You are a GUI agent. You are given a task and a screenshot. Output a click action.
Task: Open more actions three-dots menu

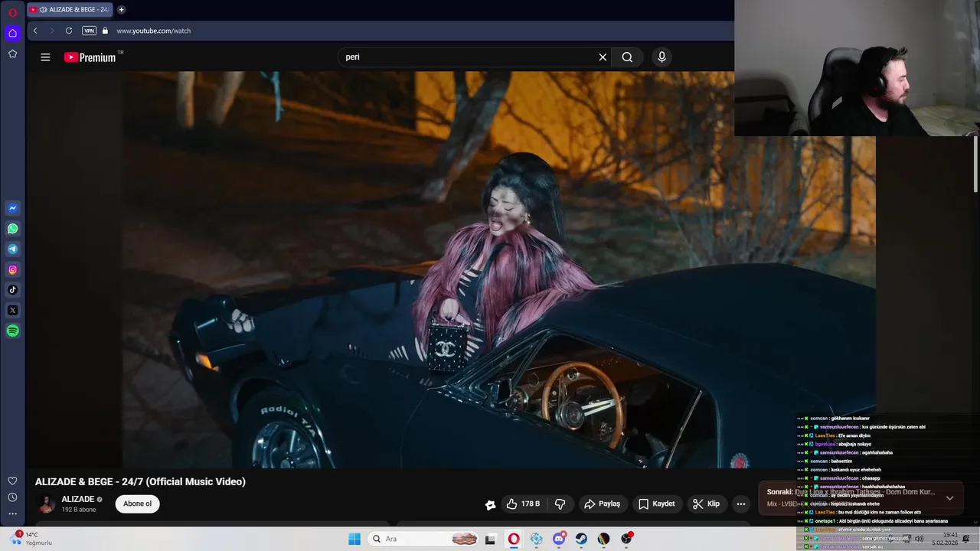(740, 504)
